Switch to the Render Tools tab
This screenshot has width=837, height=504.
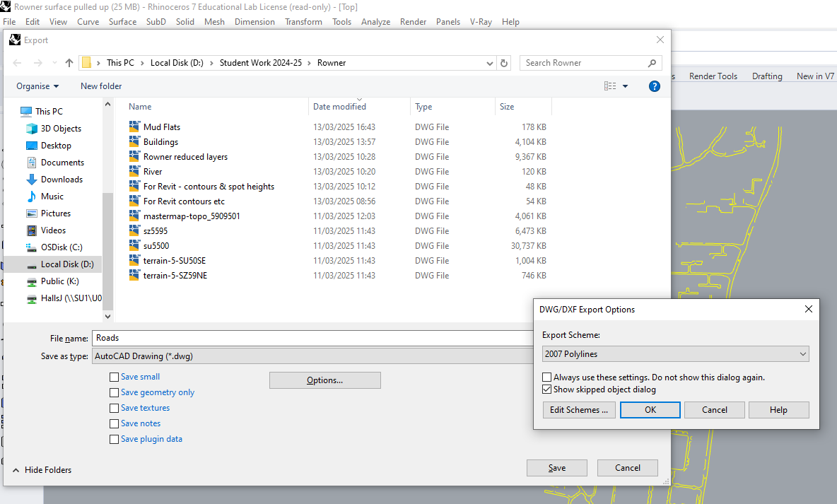click(713, 76)
